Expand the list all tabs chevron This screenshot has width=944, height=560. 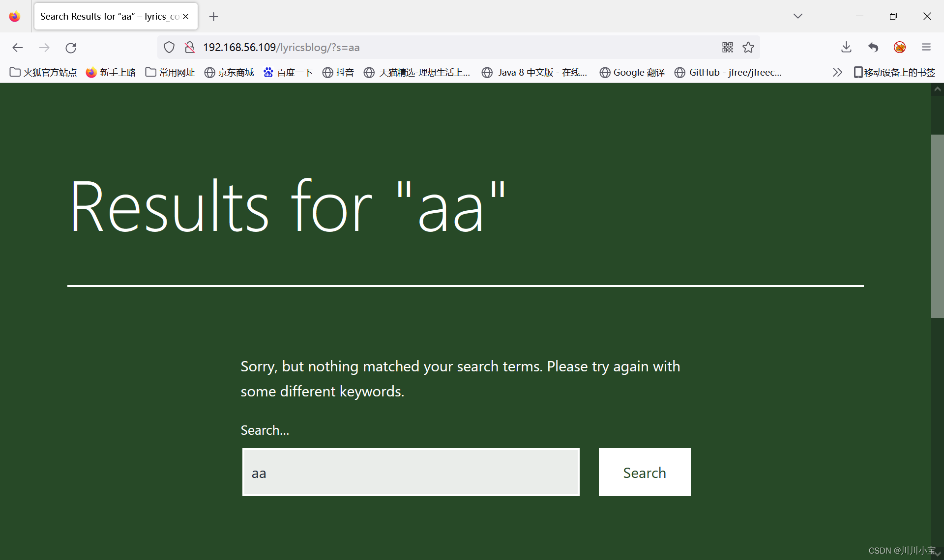coord(798,16)
